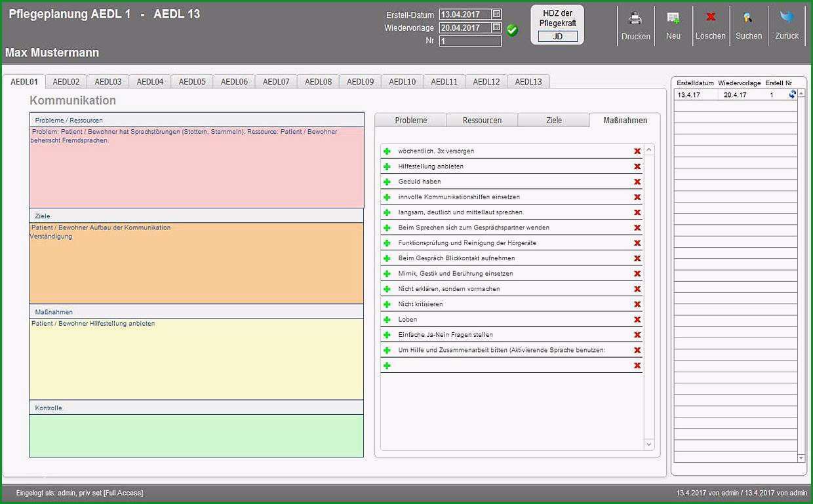
Task: Click the JD Pflegekraft initials button
Action: pos(557,37)
